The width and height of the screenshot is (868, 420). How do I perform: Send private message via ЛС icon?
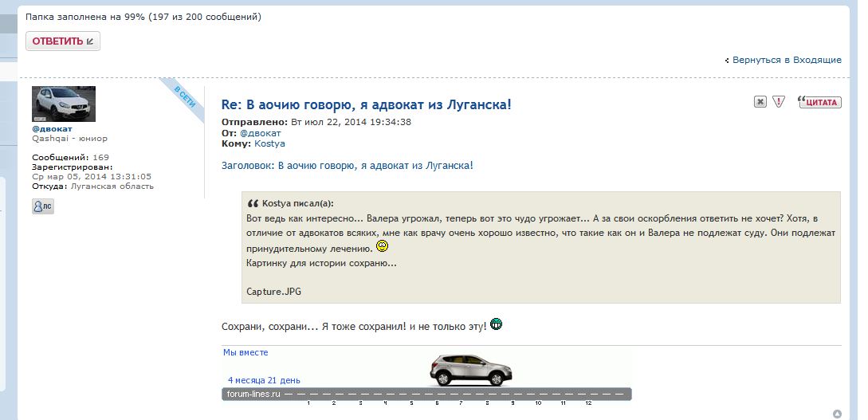tap(43, 206)
